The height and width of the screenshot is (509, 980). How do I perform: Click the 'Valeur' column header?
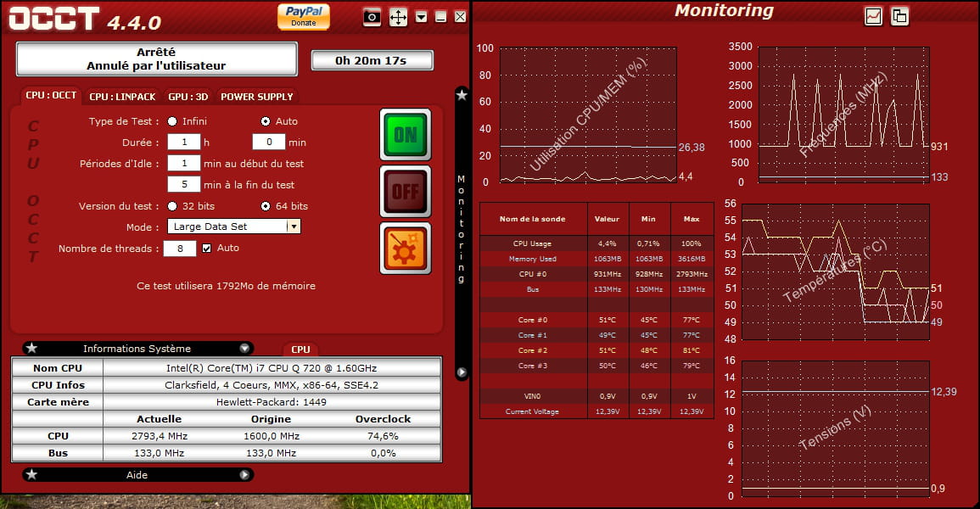(607, 219)
